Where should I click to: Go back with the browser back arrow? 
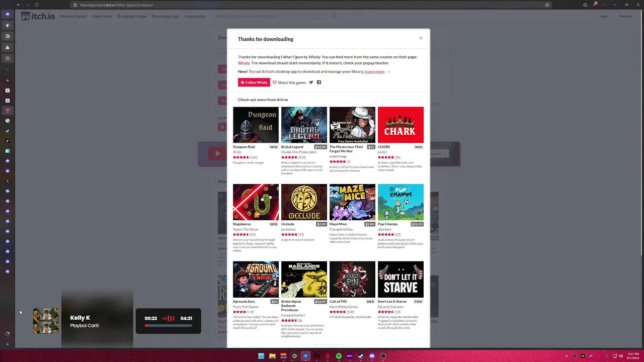(x=19, y=5)
